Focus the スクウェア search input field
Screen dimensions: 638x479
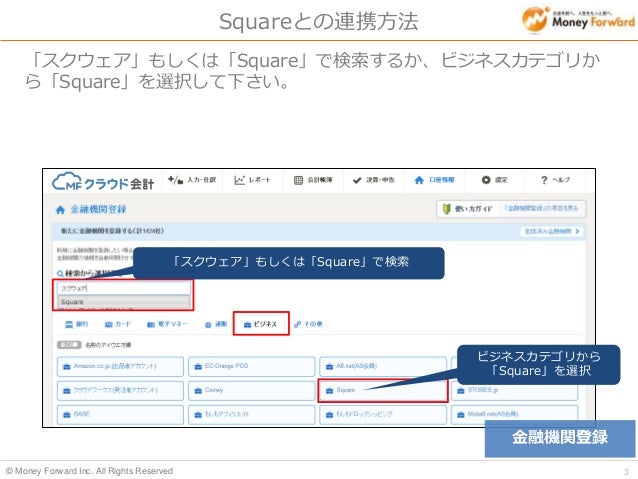[x=123, y=288]
